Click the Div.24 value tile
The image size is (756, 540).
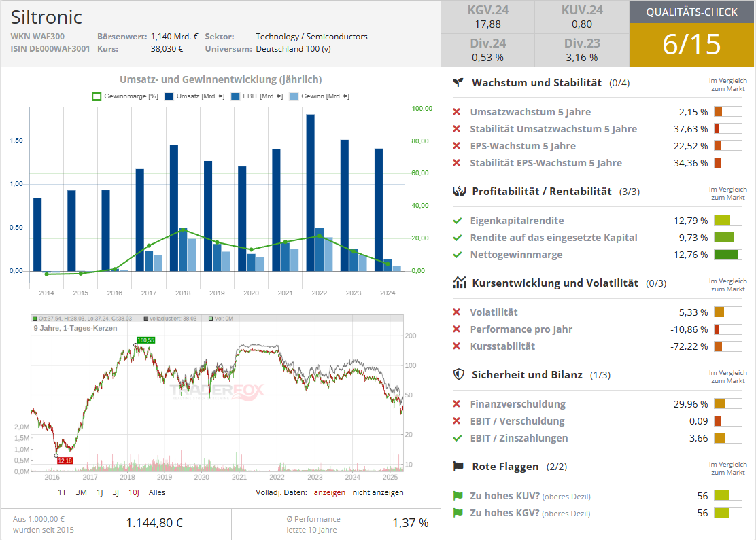point(488,50)
